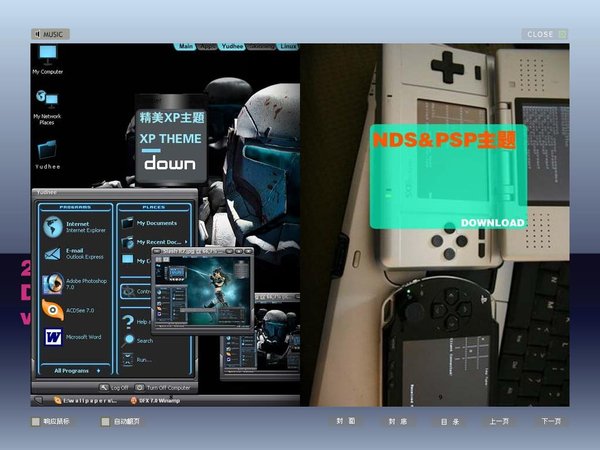Image resolution: width=600 pixels, height=450 pixels.
Task: Launch the ACDSee 7.0 icon
Action: click(x=53, y=310)
